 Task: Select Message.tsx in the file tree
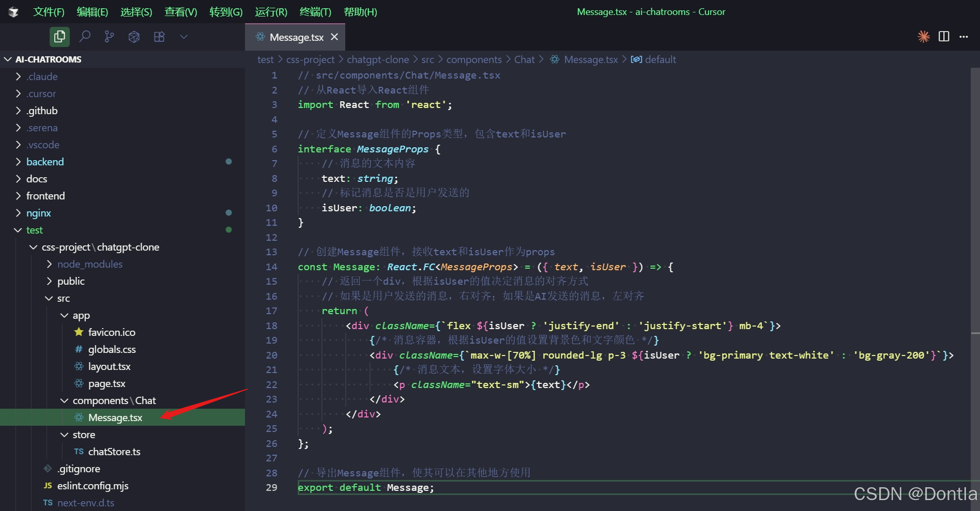(122, 417)
